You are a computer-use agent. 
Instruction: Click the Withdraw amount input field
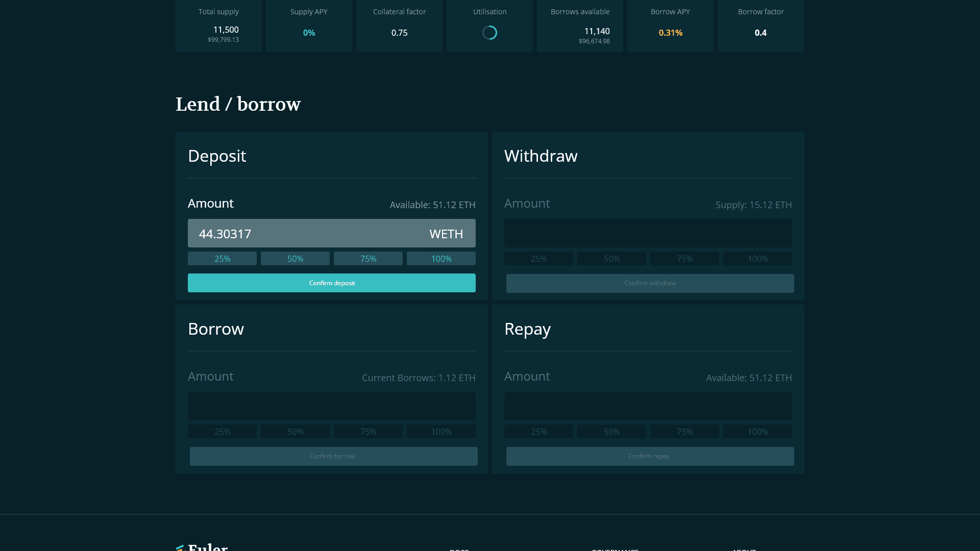[x=648, y=234]
